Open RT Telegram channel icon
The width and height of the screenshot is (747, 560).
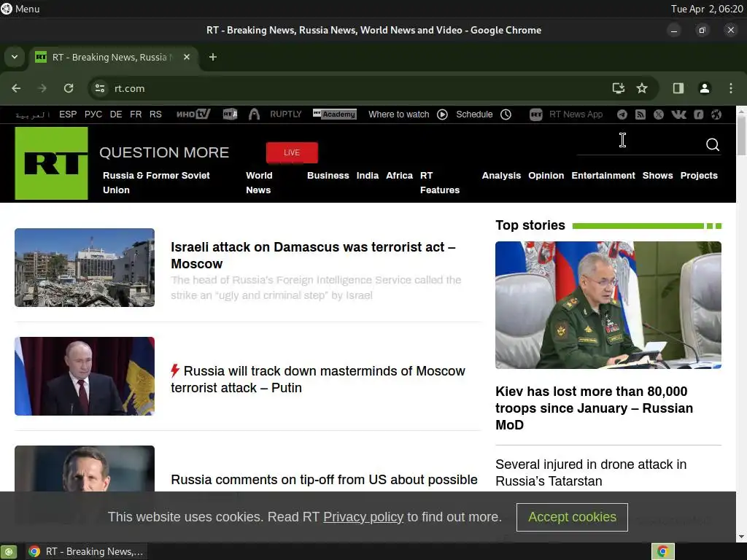click(622, 114)
